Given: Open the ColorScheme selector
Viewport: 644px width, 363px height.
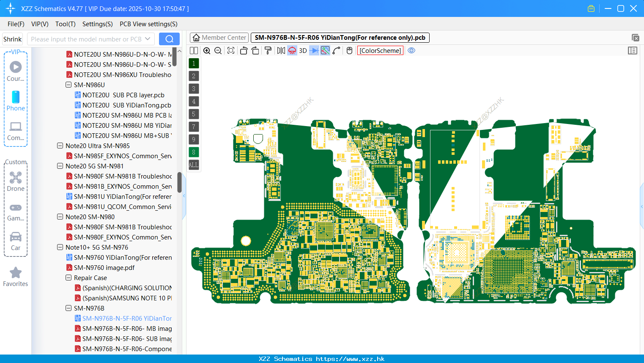Looking at the screenshot, I should (381, 51).
